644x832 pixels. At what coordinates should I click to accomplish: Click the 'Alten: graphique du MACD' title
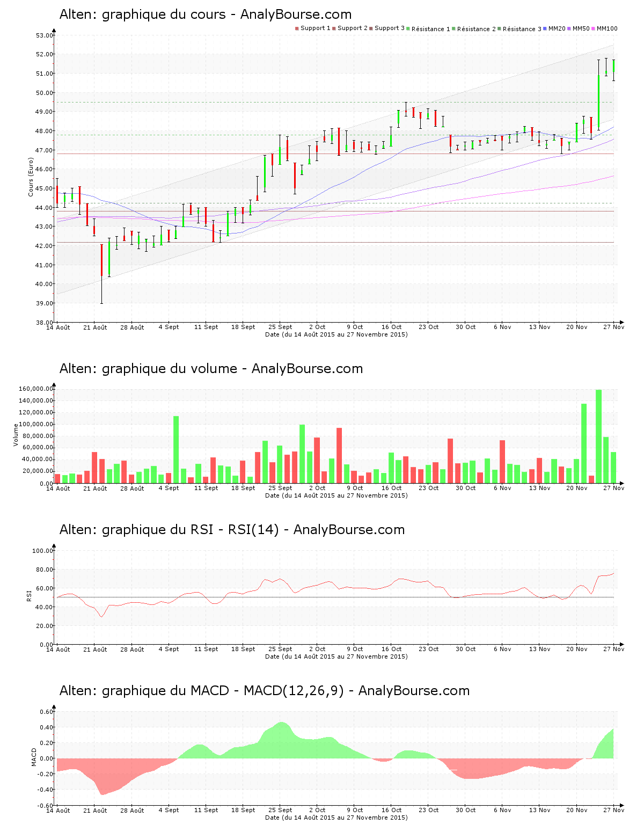pyautogui.click(x=265, y=691)
